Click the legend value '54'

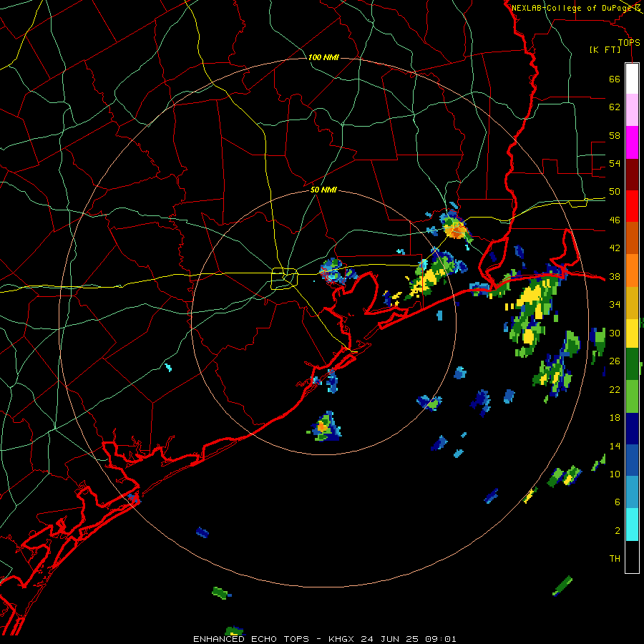(615, 163)
